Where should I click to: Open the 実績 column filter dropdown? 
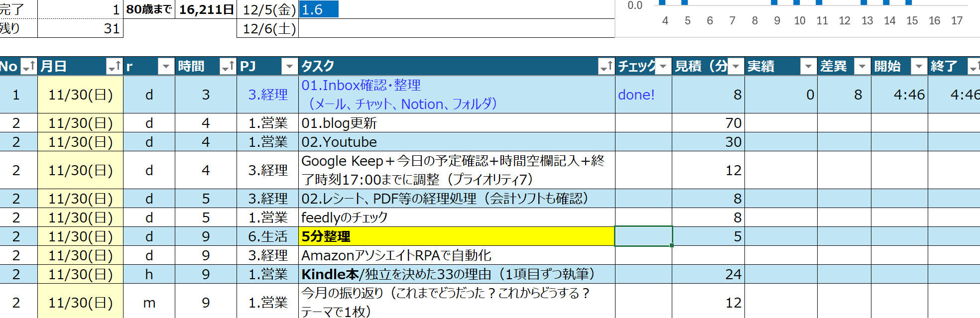[x=808, y=66]
